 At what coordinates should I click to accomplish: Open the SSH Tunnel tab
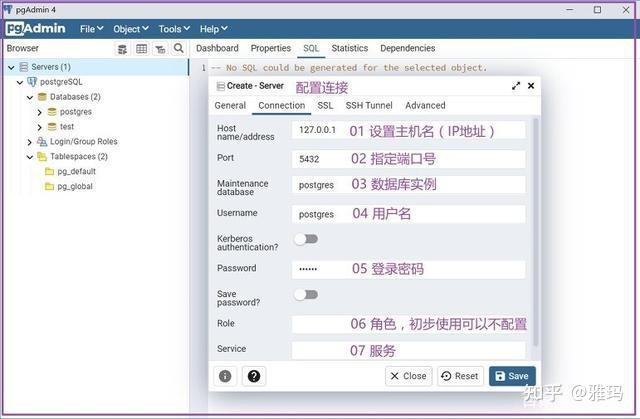(x=369, y=105)
